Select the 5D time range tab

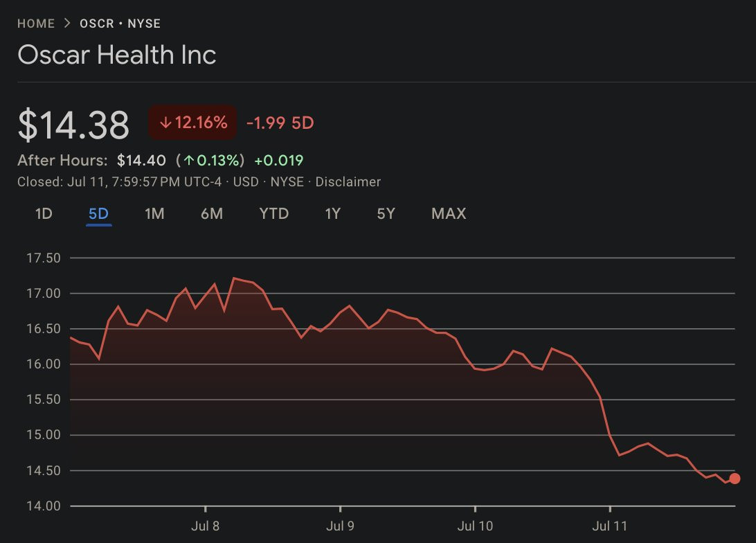(98, 214)
